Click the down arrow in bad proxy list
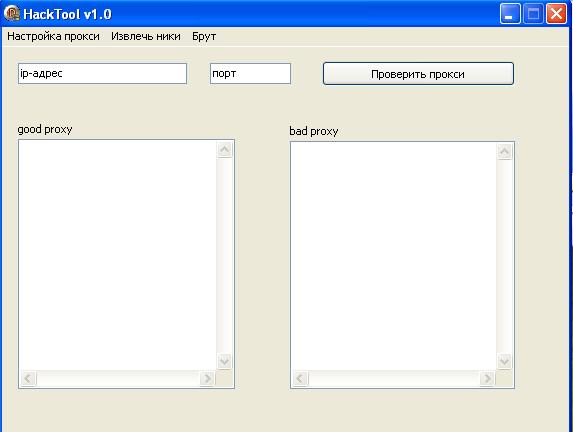Image resolution: width=573 pixels, height=432 pixels. point(504,361)
